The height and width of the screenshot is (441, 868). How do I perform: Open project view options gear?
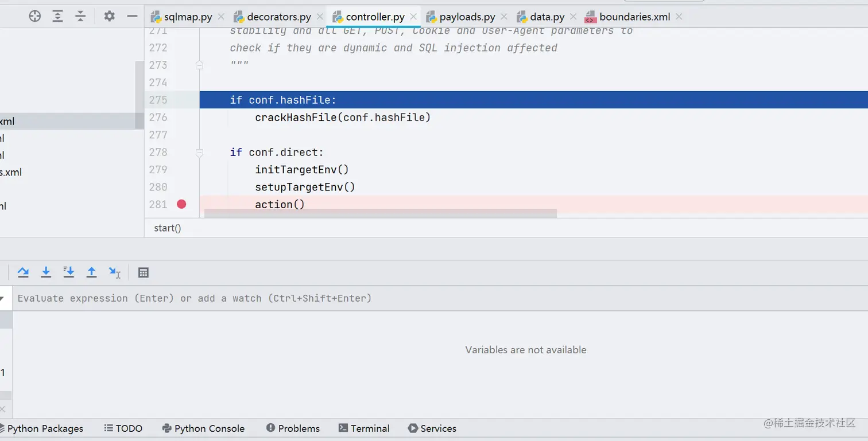tap(109, 16)
